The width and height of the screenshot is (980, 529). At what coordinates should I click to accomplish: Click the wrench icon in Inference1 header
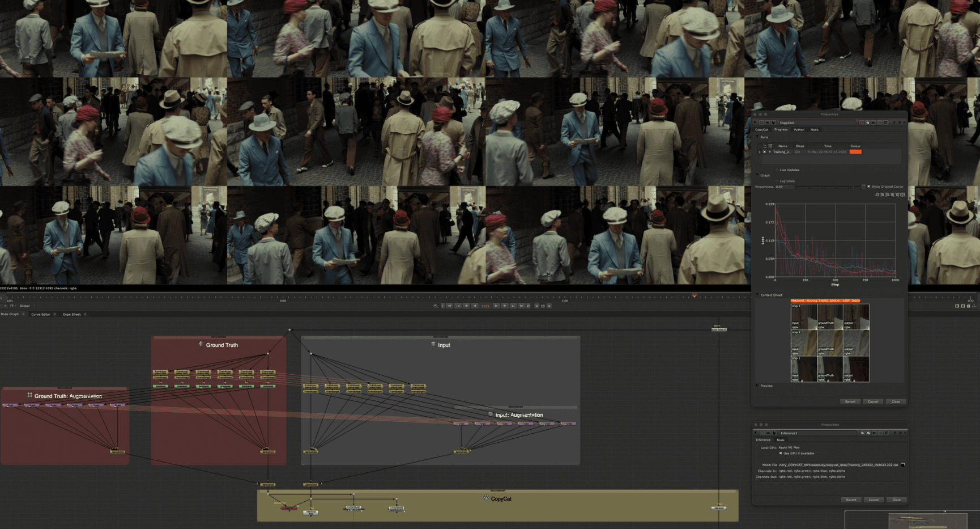[774, 433]
